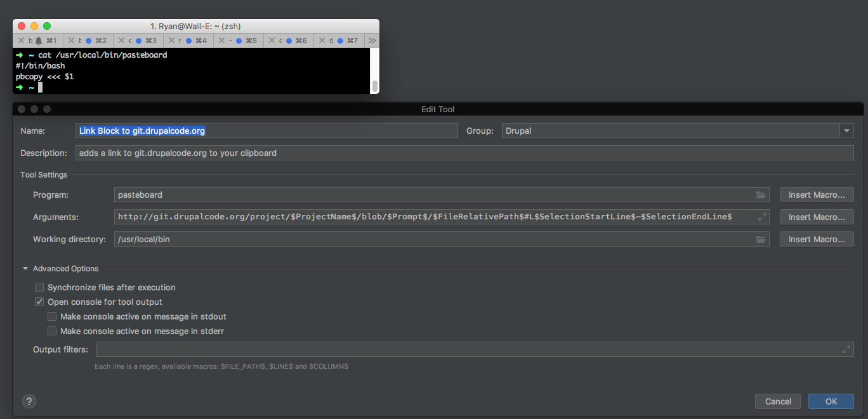Image resolution: width=868 pixels, height=419 pixels.
Task: Zoom the terminal window with the green button
Action: 47,26
